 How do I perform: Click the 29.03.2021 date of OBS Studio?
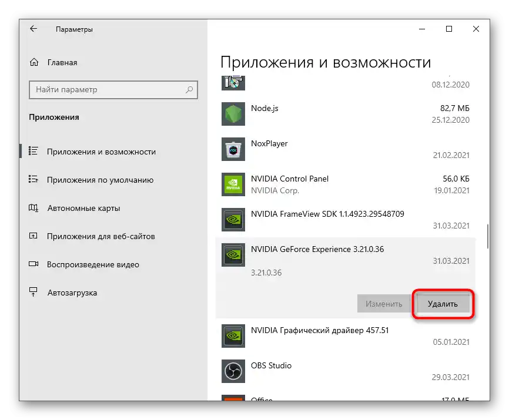[451, 377]
